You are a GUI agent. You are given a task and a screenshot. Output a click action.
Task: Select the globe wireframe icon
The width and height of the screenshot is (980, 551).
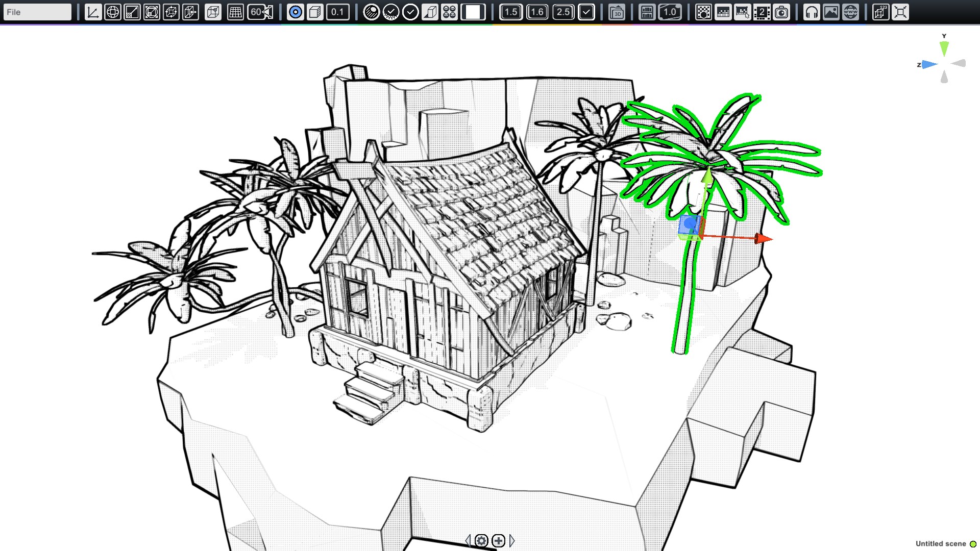tap(112, 12)
